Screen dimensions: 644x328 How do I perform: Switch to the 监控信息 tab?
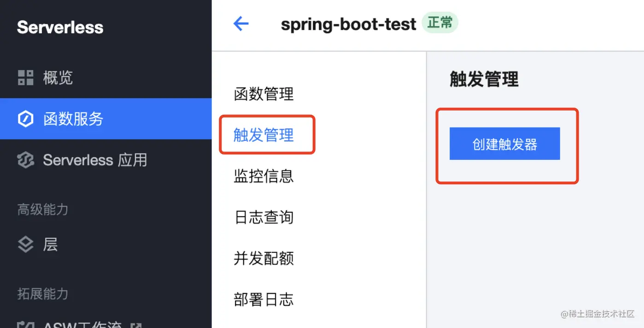263,176
